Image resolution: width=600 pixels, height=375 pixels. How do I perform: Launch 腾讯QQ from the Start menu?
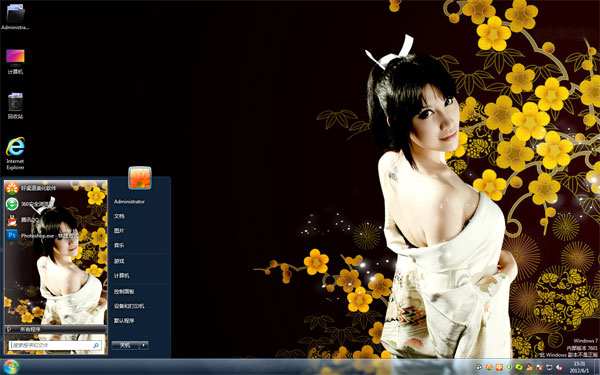click(x=55, y=220)
